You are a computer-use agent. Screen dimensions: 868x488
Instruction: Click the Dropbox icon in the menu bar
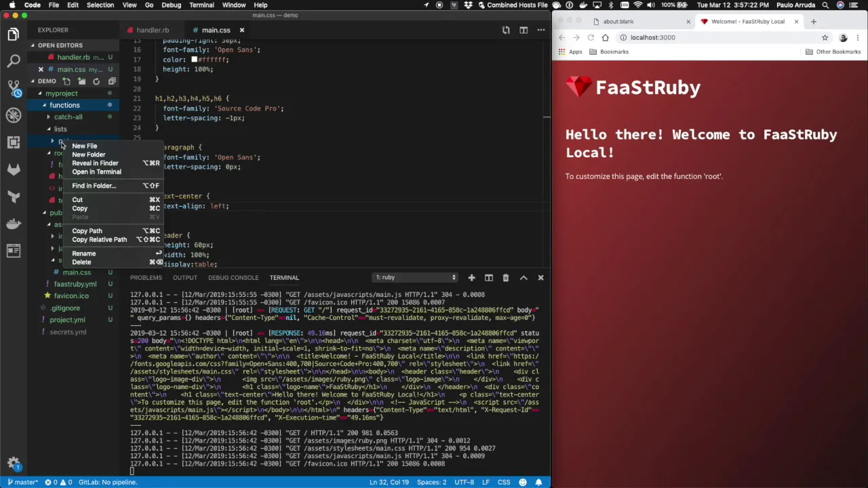(469, 5)
